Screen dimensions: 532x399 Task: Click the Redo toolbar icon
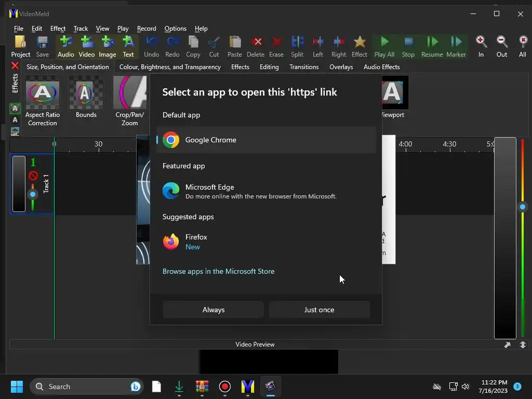172,46
